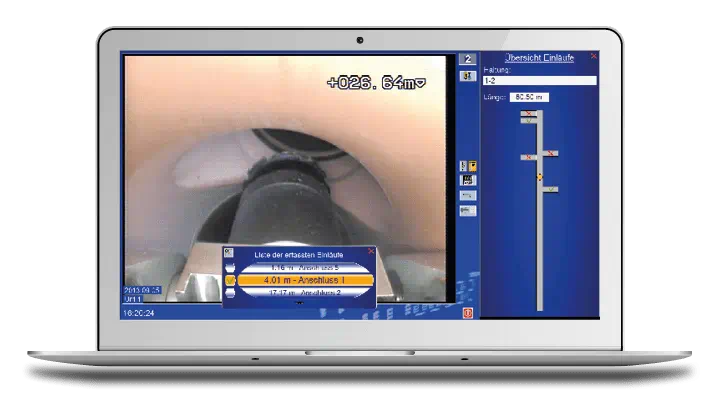The image size is (720, 405).
Task: Toggle checkbox beside 17.17 m Anschluss 2
Action: 230,292
